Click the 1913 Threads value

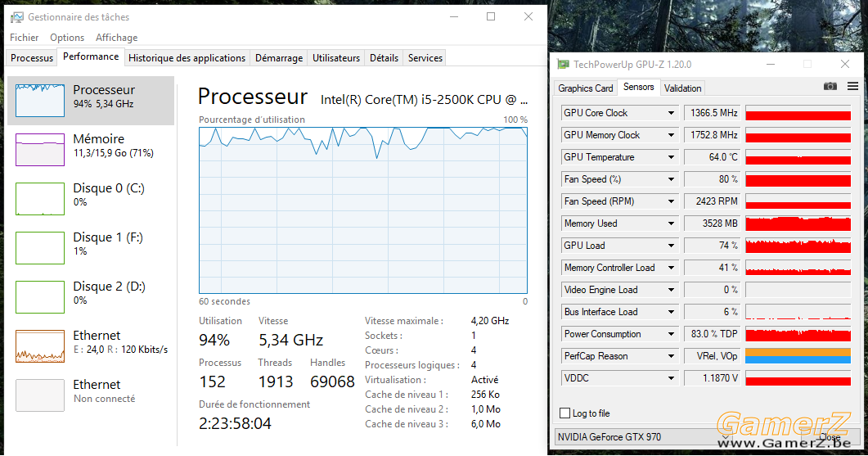point(276,382)
